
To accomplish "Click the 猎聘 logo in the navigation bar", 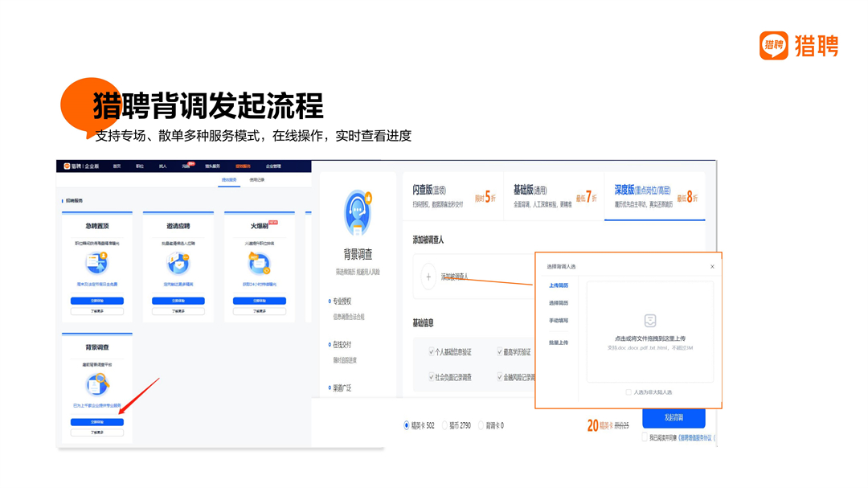I will pos(81,166).
